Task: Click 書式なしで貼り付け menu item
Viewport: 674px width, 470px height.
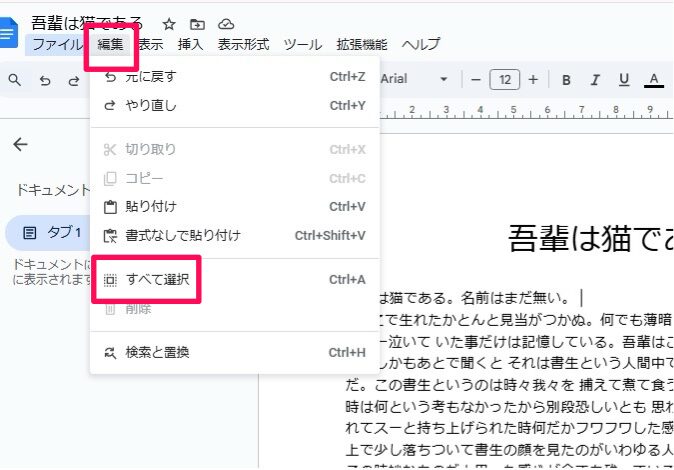Action: (x=182, y=235)
